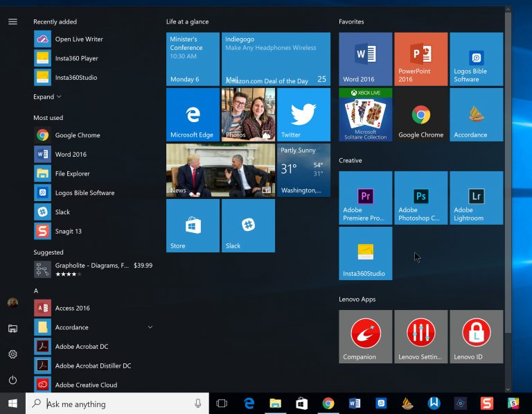Open the Photos live tile
Screen dimensions: 532x414
point(248,114)
